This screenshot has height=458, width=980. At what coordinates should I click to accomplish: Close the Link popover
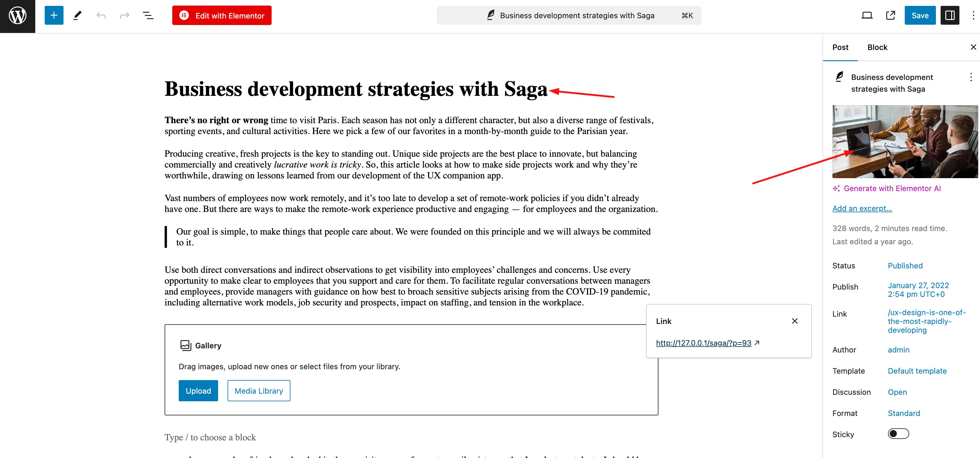tap(795, 321)
